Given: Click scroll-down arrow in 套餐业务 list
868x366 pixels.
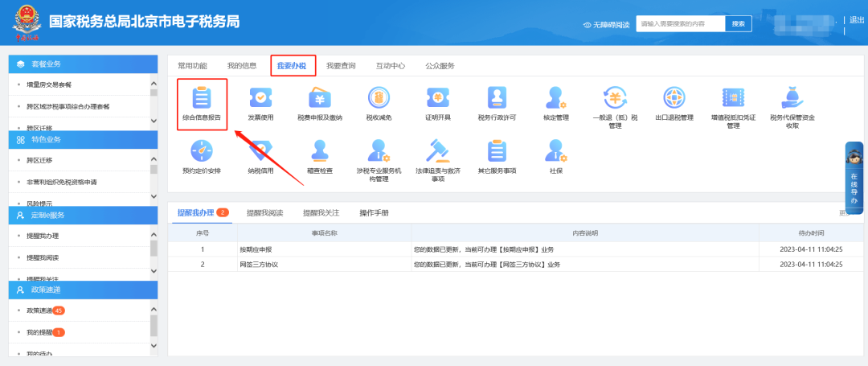Looking at the screenshot, I should coord(154,120).
